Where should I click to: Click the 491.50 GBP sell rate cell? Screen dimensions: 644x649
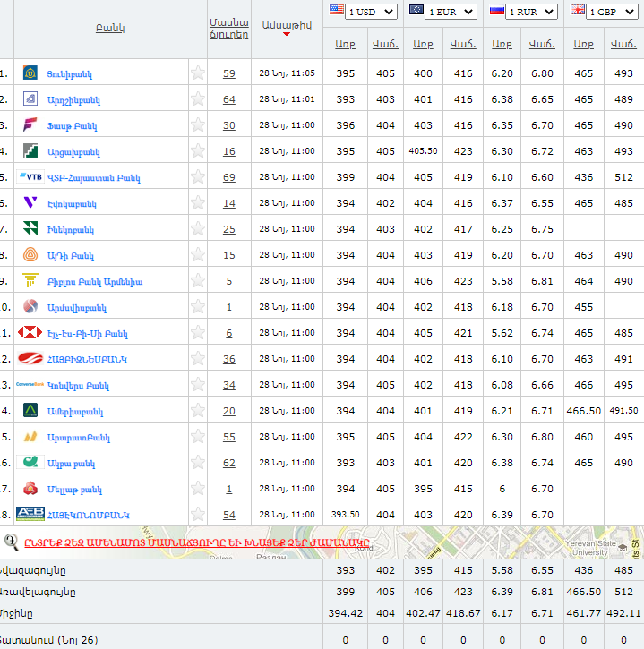click(623, 411)
